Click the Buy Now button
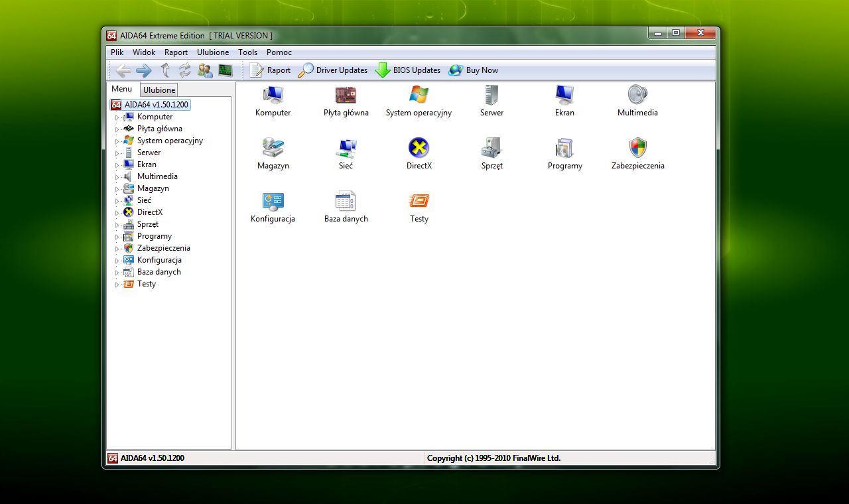 (474, 70)
